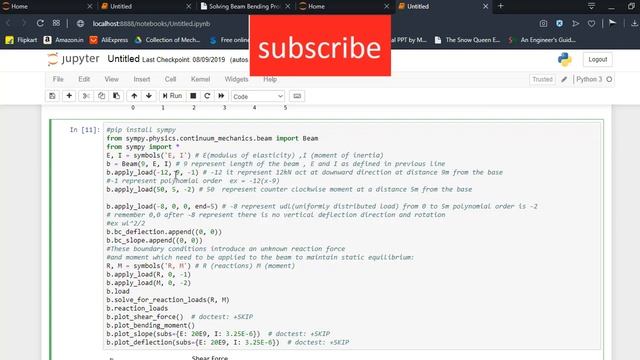Take a snapshot with camera icon
Image resolution: width=640 pixels, height=360 pixels.
543,24
